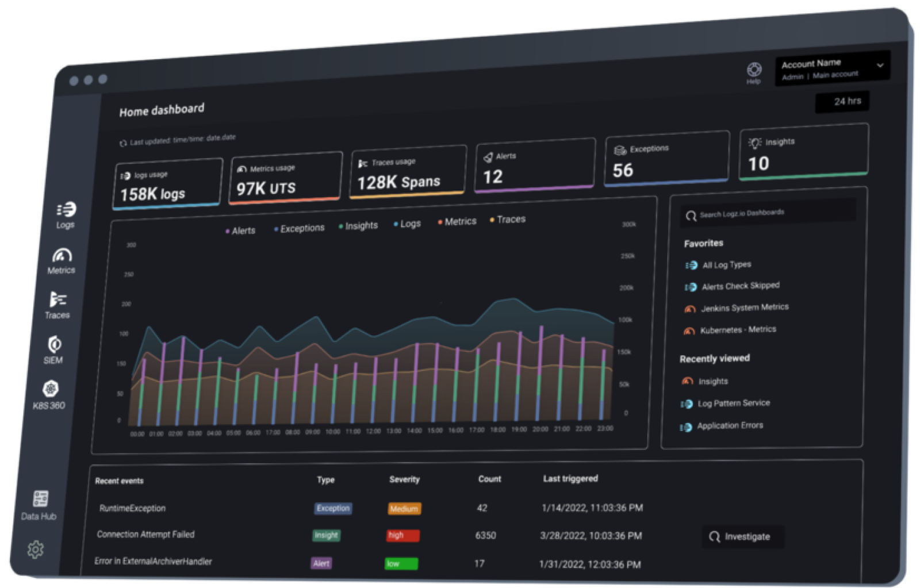The height and width of the screenshot is (588, 920).
Task: Click the magnifier icon in Investigate
Action: pos(715,536)
